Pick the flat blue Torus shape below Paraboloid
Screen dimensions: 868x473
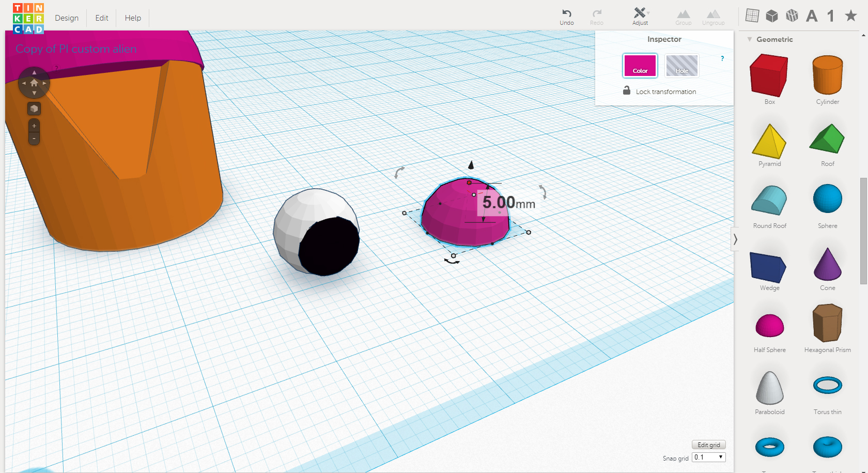[769, 447]
